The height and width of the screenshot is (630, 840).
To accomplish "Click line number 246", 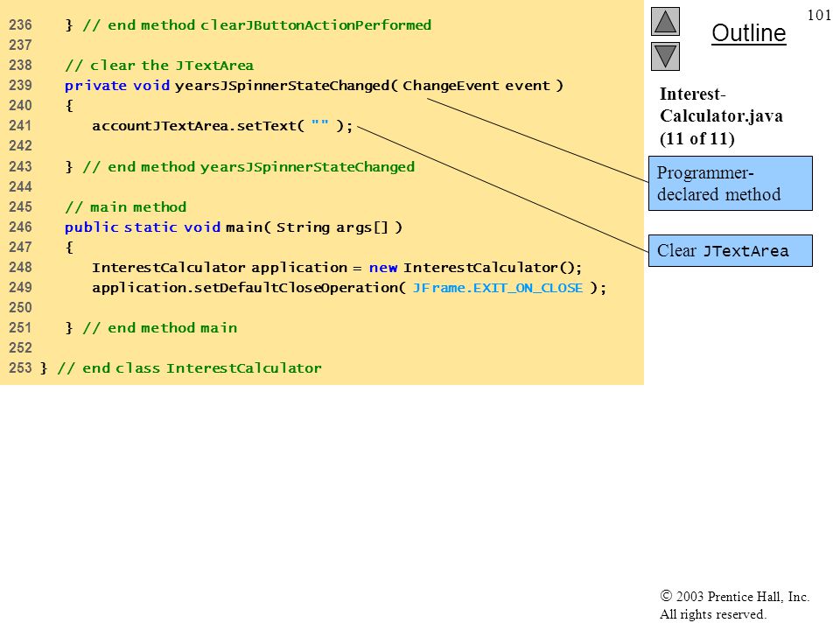I will tap(20, 227).
